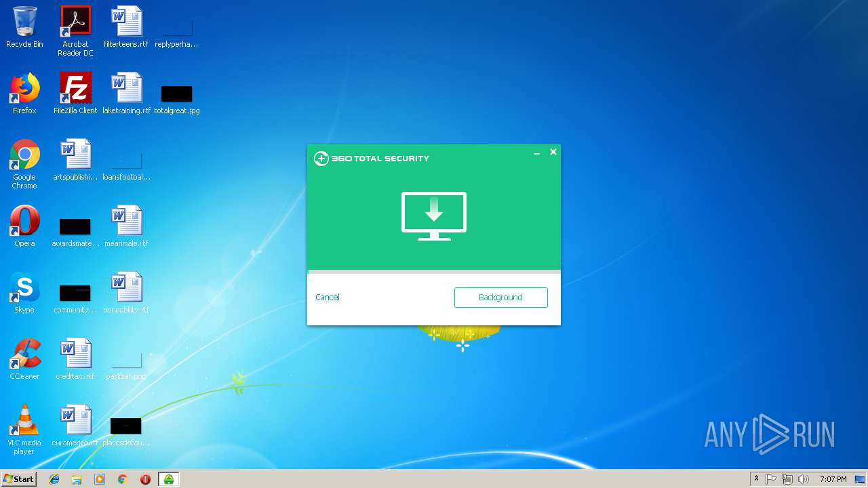Screen dimensions: 868x488
Task: Select the Recycle Bin desktop icon
Action: 24,28
